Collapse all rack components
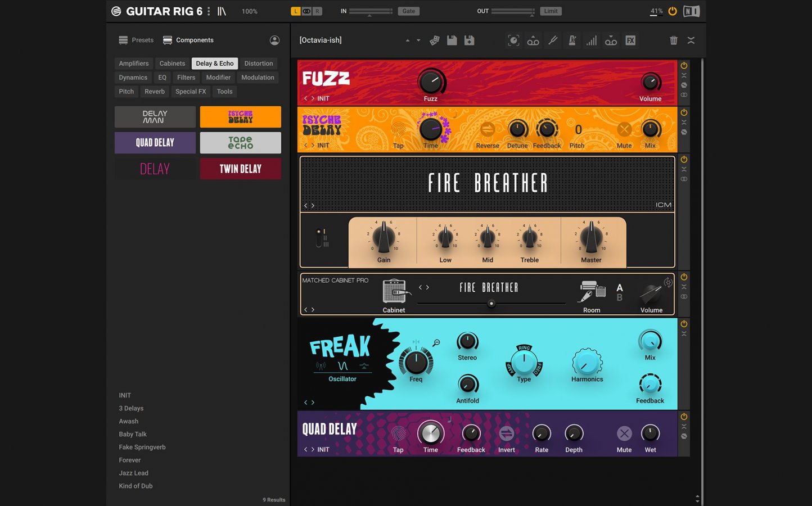Image resolution: width=812 pixels, height=506 pixels. click(x=691, y=40)
